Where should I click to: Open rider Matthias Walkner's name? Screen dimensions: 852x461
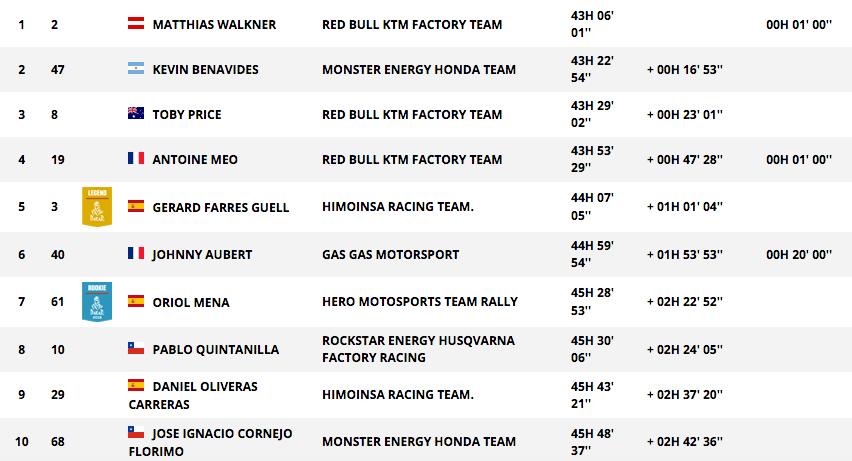[x=214, y=24]
